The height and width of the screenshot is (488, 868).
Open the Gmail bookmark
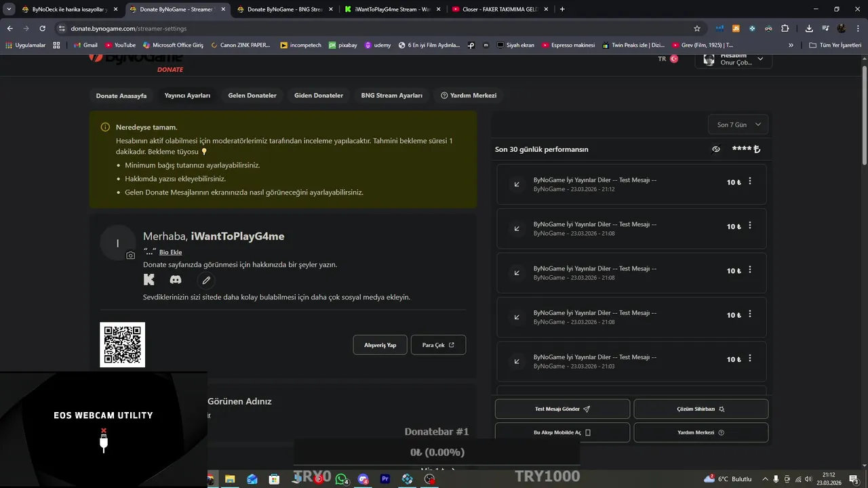85,45
